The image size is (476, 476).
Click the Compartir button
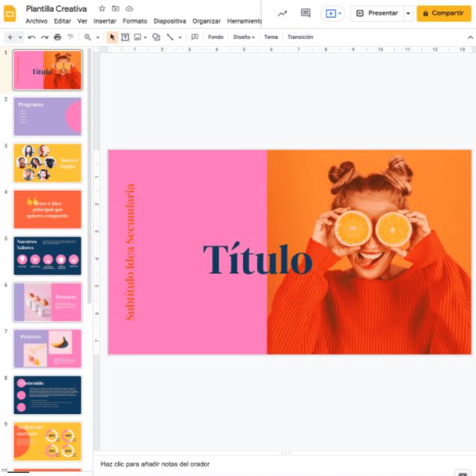click(444, 13)
